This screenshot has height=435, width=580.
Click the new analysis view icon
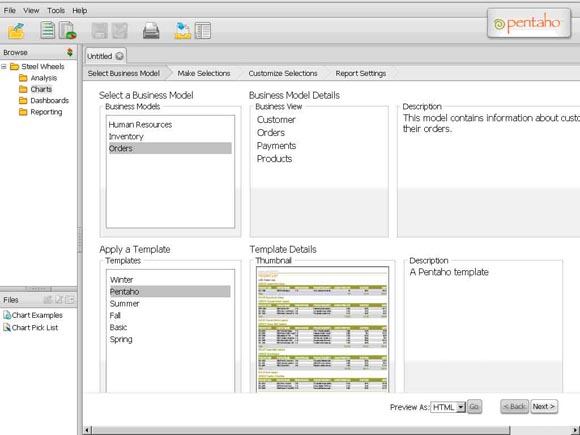click(68, 30)
